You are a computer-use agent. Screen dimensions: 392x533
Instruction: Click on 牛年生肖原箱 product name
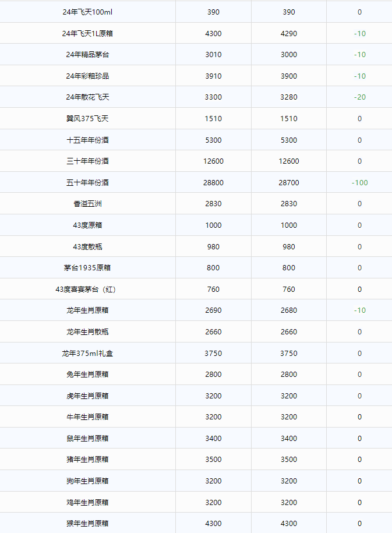[x=87, y=417]
